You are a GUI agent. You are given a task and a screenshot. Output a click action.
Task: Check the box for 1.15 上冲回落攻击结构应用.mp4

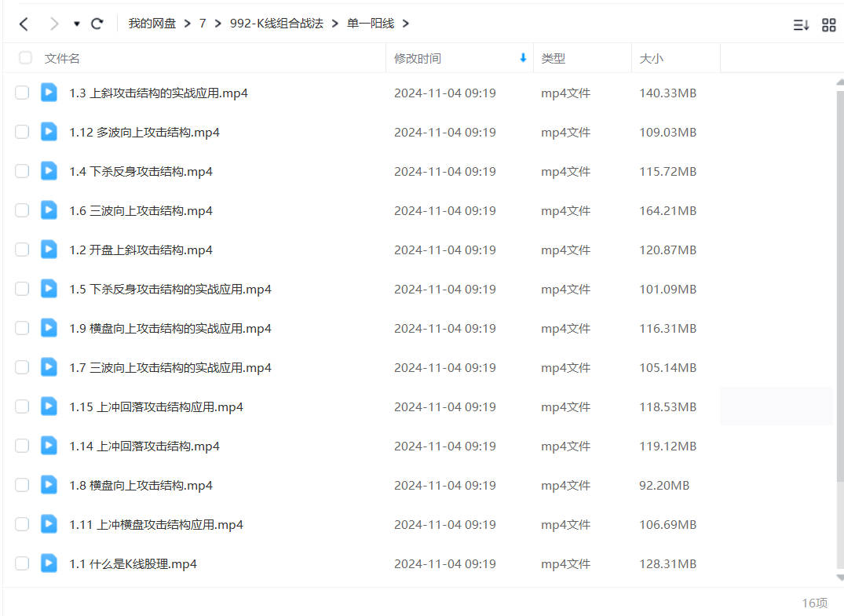pos(22,406)
